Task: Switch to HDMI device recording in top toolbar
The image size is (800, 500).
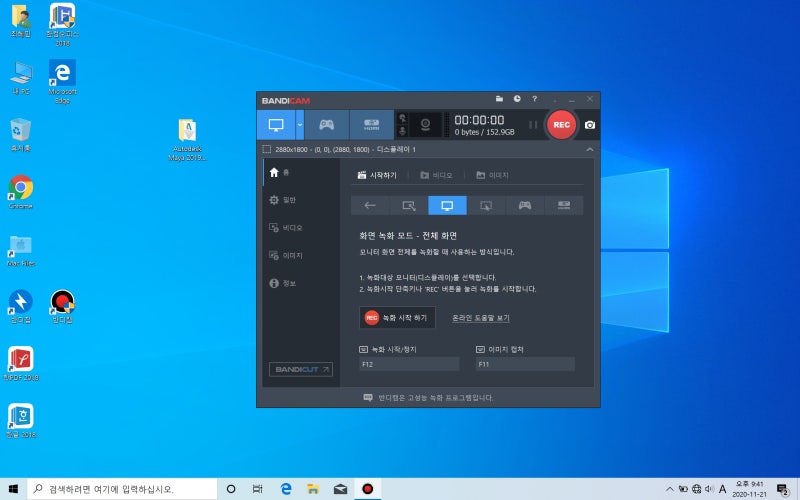Action: [x=371, y=125]
